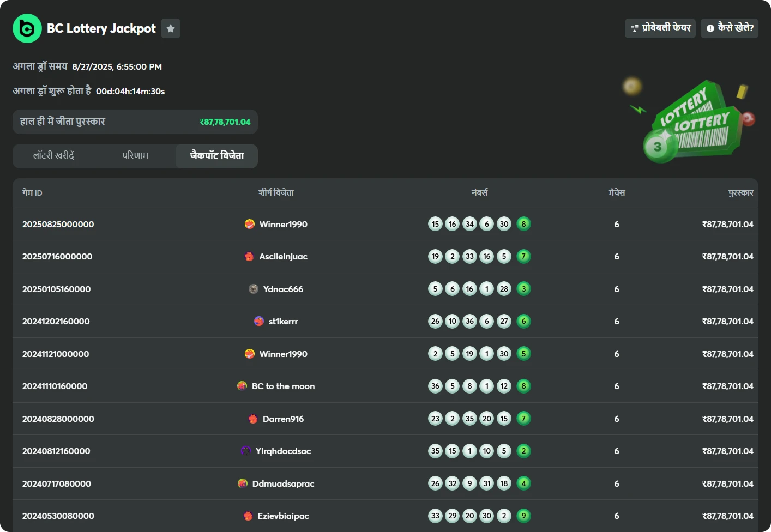Click Asclielnjuac's avatar icon
This screenshot has width=771, height=532.
[249, 256]
